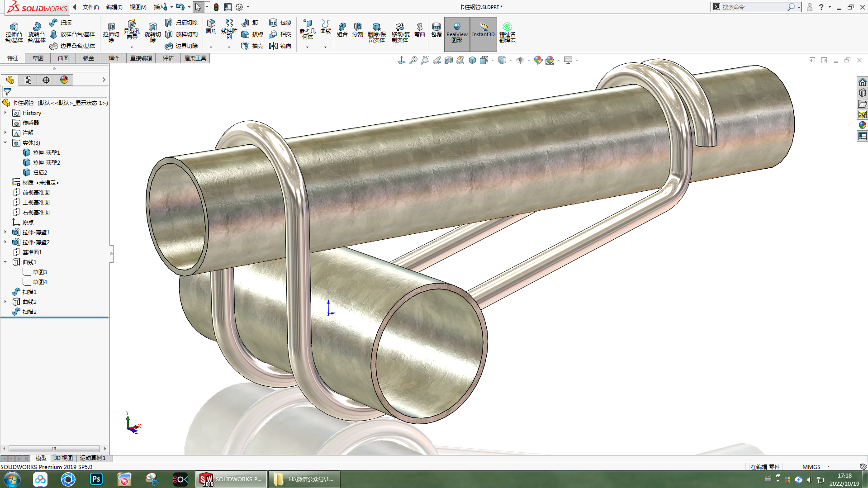Viewport: 868px width, 488px height.
Task: Open the 圆角 fillet dropdown arrow
Action: point(211,47)
